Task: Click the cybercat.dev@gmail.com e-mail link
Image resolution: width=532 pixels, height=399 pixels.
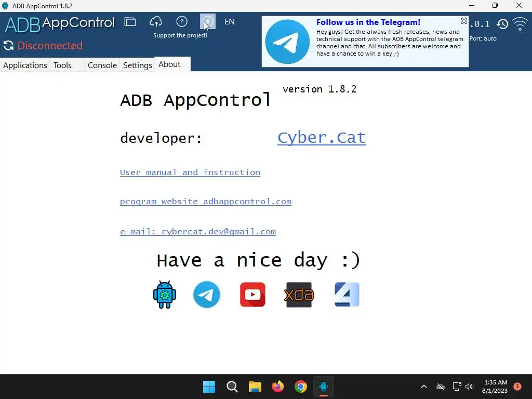Action: pos(198,232)
